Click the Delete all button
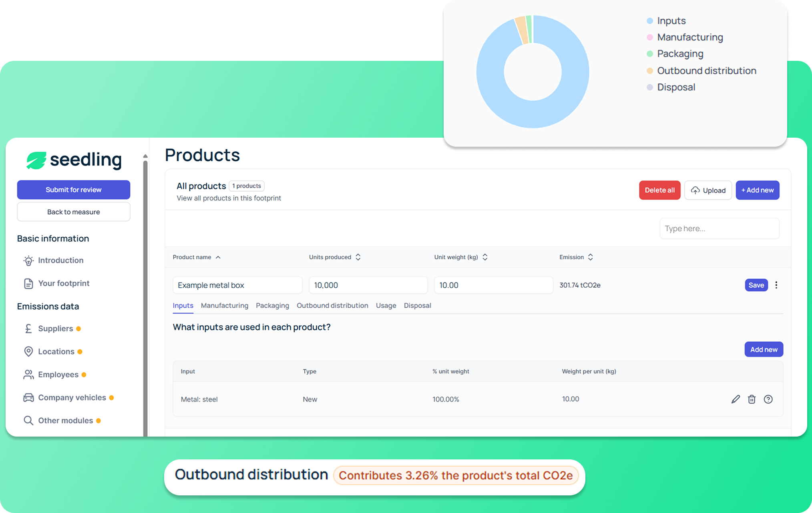 tap(659, 190)
